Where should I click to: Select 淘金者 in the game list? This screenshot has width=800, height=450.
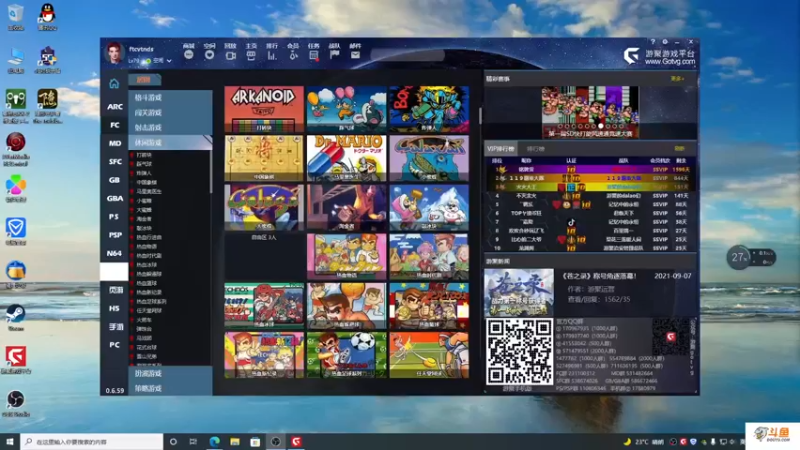coord(144,219)
